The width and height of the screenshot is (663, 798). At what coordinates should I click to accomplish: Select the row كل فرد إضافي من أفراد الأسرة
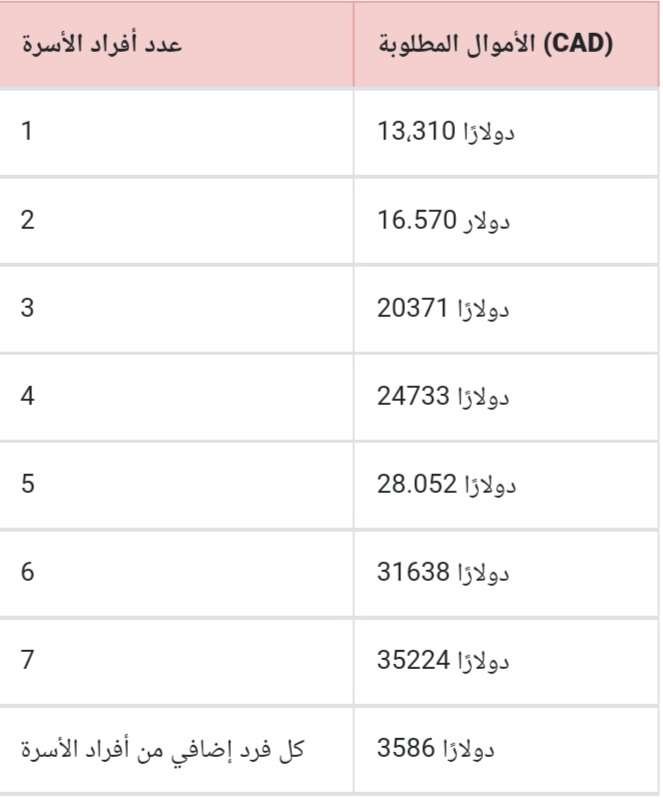pyautogui.click(x=330, y=750)
